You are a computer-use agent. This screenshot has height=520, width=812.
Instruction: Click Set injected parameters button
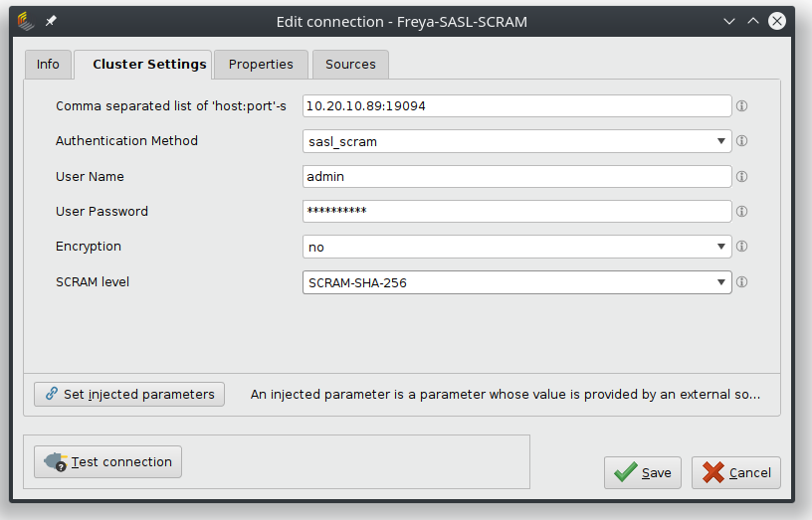[x=129, y=395]
